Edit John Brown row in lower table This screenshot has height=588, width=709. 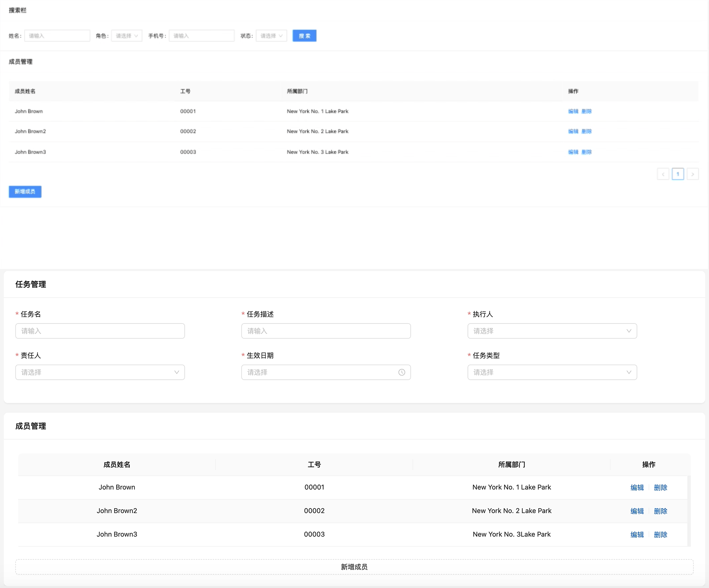click(x=637, y=488)
